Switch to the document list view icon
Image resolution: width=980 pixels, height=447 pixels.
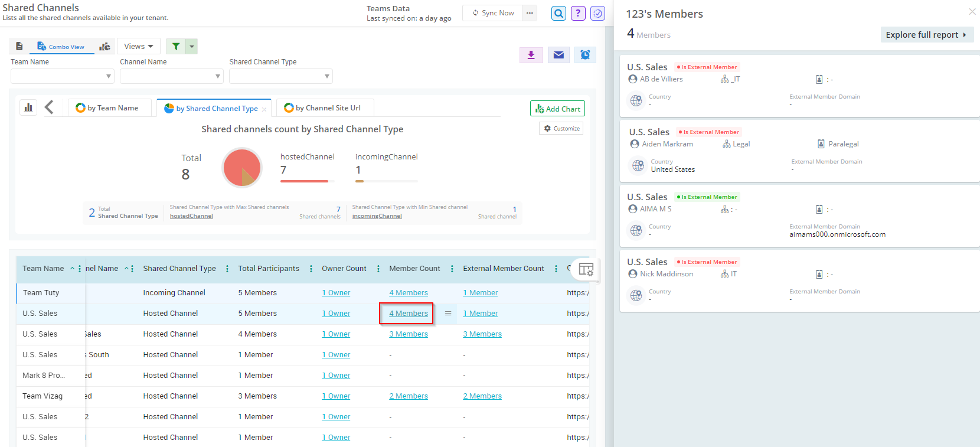tap(19, 46)
